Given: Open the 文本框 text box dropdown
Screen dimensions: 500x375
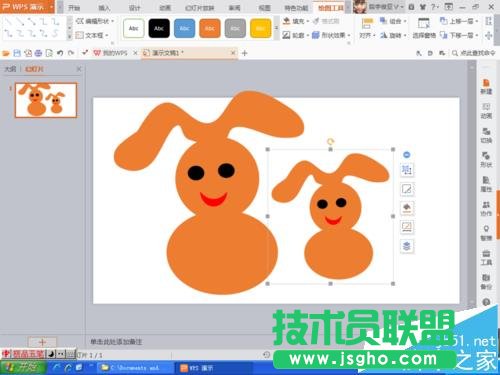Looking at the screenshot, I should point(92,35).
